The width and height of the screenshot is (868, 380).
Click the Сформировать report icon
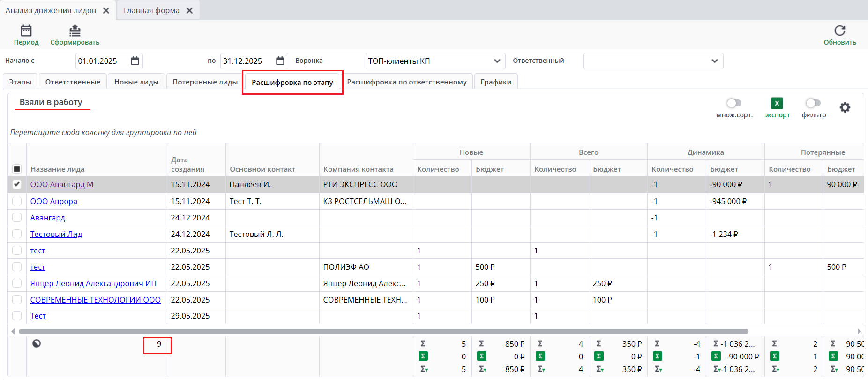pyautogui.click(x=75, y=31)
